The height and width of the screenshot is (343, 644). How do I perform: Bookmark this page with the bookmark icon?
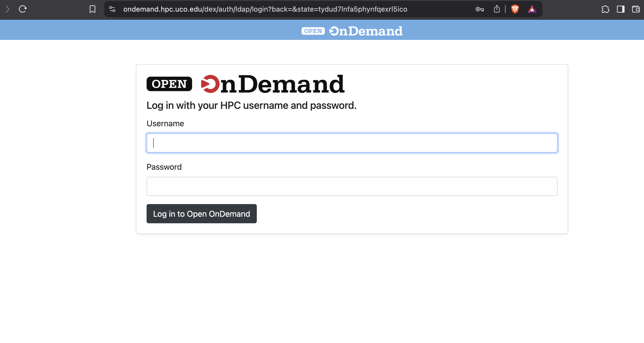click(x=93, y=9)
